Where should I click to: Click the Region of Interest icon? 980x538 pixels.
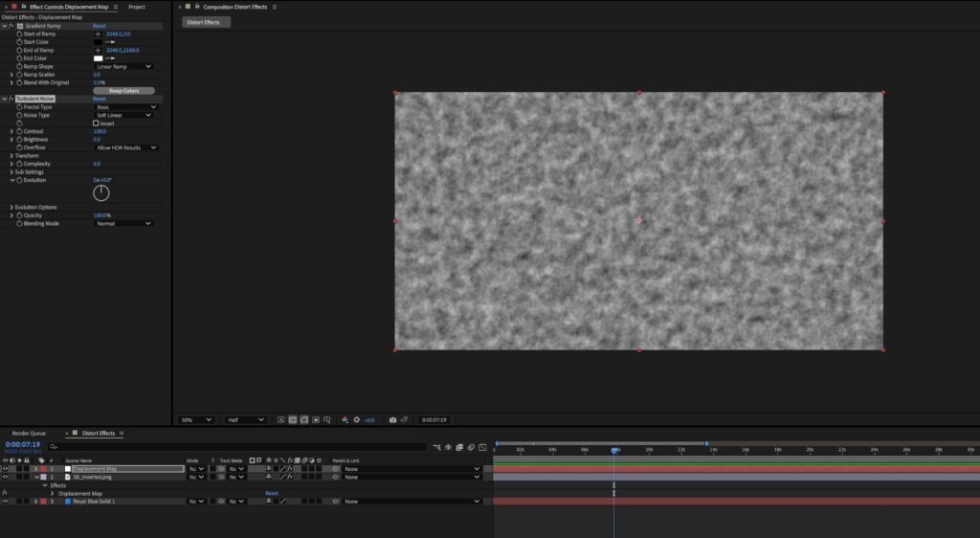316,420
